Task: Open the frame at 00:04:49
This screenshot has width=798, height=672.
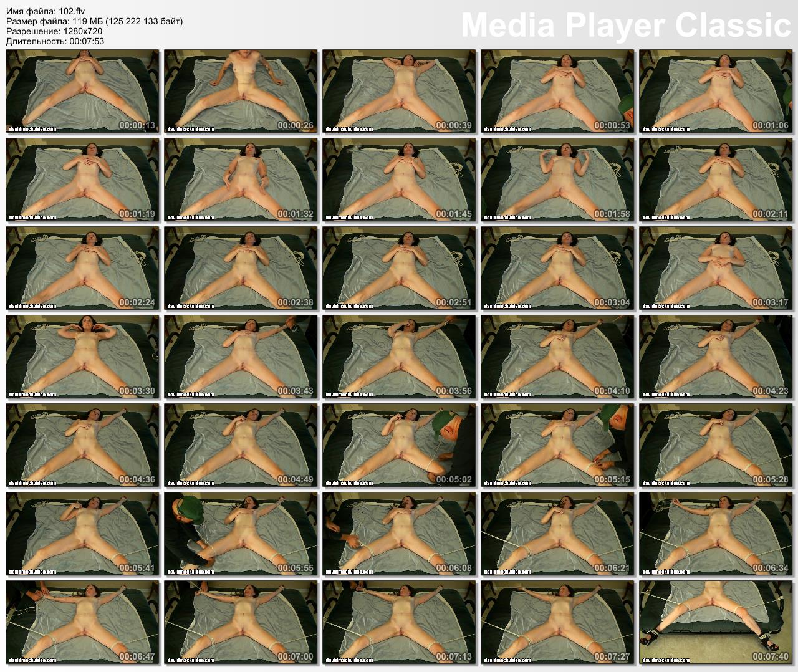Action: coord(241,446)
